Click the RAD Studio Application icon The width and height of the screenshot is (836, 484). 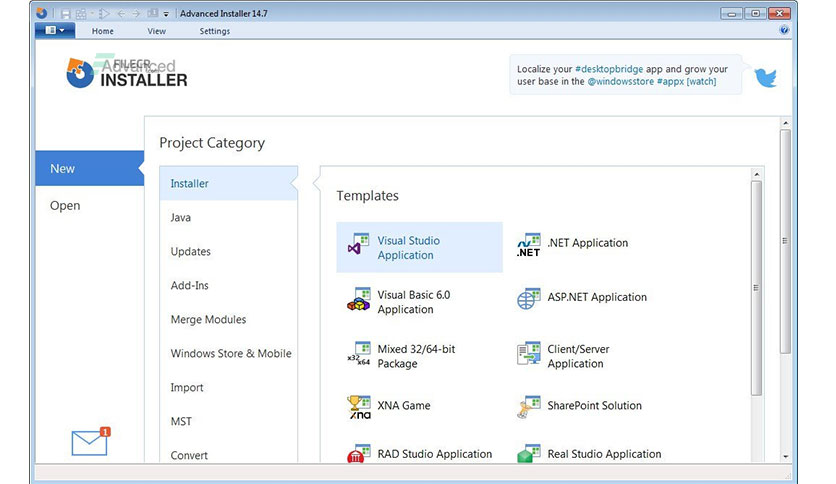[358, 453]
